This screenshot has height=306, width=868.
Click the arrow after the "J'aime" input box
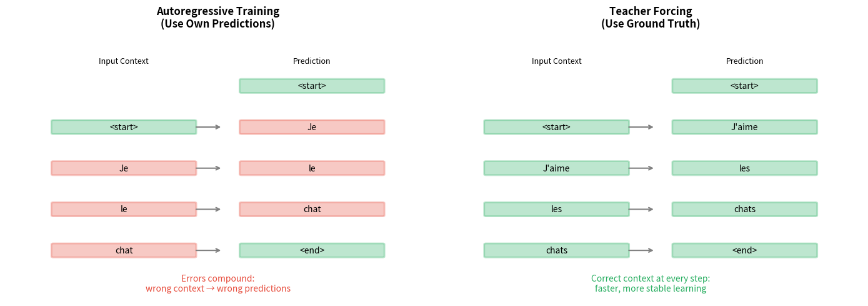pos(641,168)
